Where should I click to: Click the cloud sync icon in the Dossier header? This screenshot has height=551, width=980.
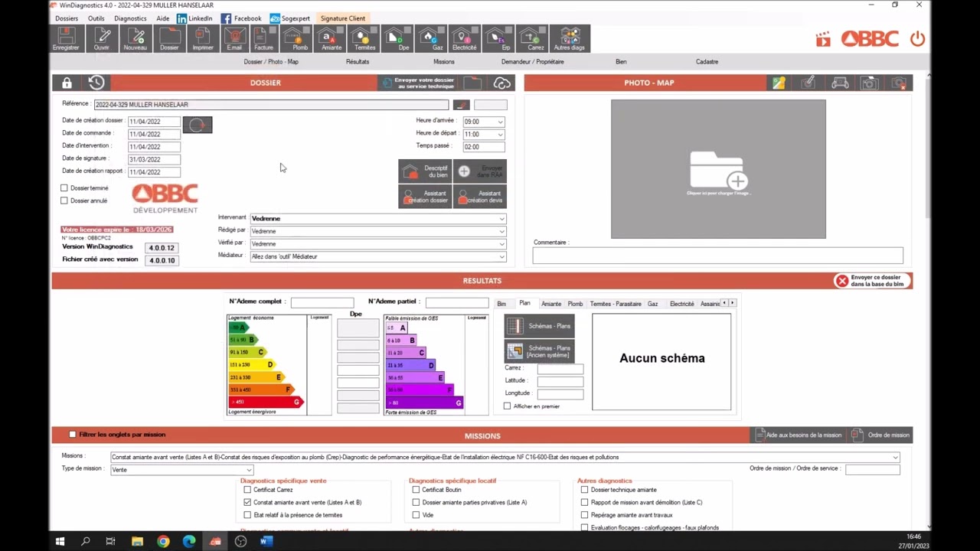(x=502, y=83)
